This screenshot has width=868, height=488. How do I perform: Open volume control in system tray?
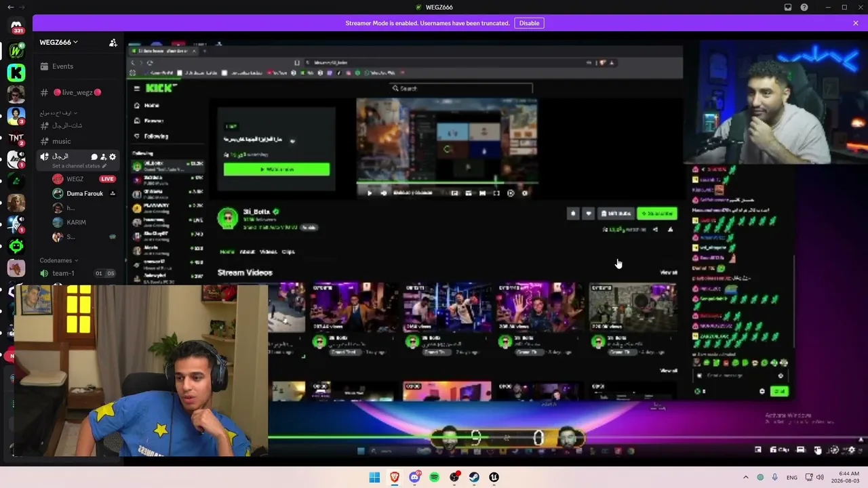point(820,477)
